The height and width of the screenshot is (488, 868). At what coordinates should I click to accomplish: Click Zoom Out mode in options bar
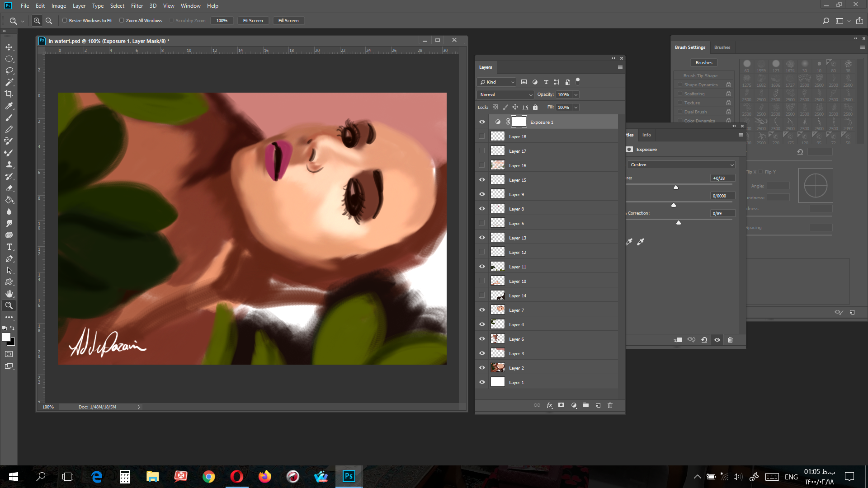coord(49,21)
